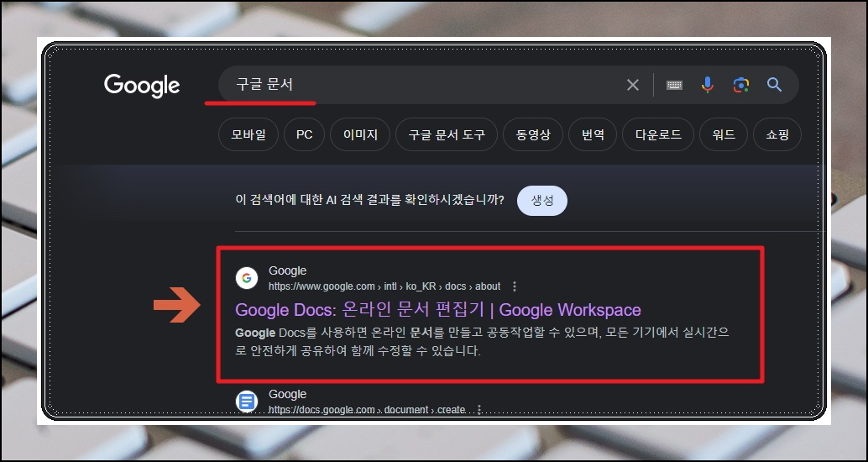
Task: Click the magnifying glass search button
Action: [775, 85]
